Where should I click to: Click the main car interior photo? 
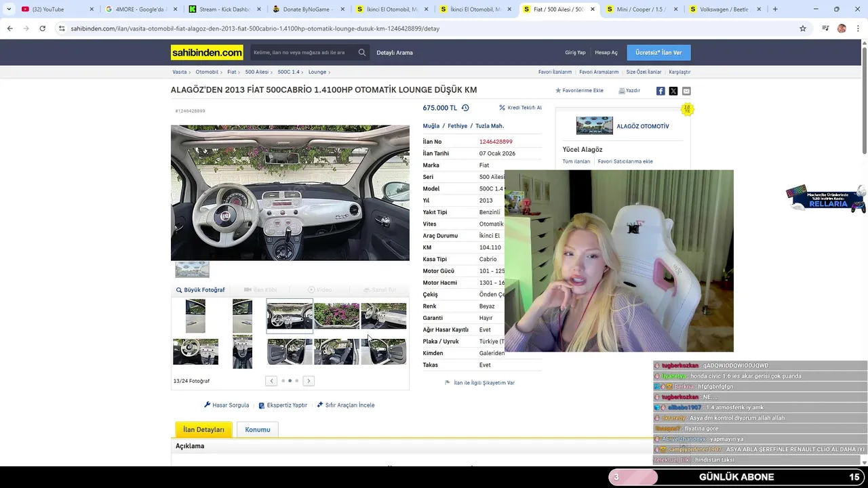290,192
